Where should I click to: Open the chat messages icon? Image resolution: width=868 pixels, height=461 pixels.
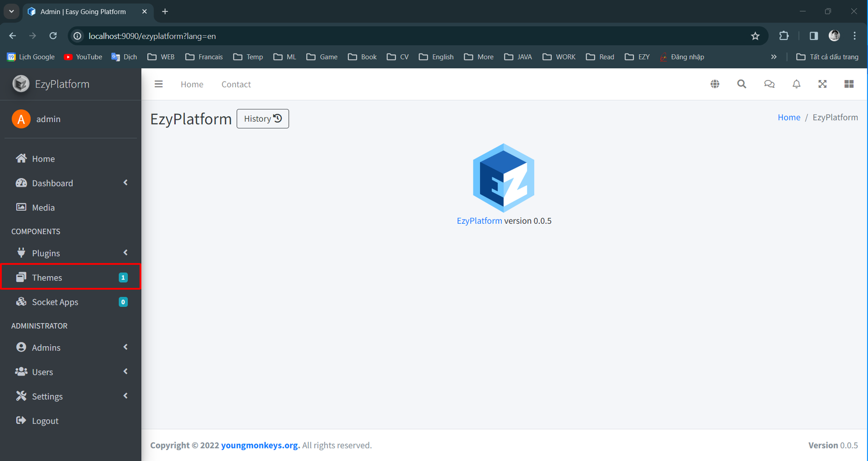[x=769, y=84]
